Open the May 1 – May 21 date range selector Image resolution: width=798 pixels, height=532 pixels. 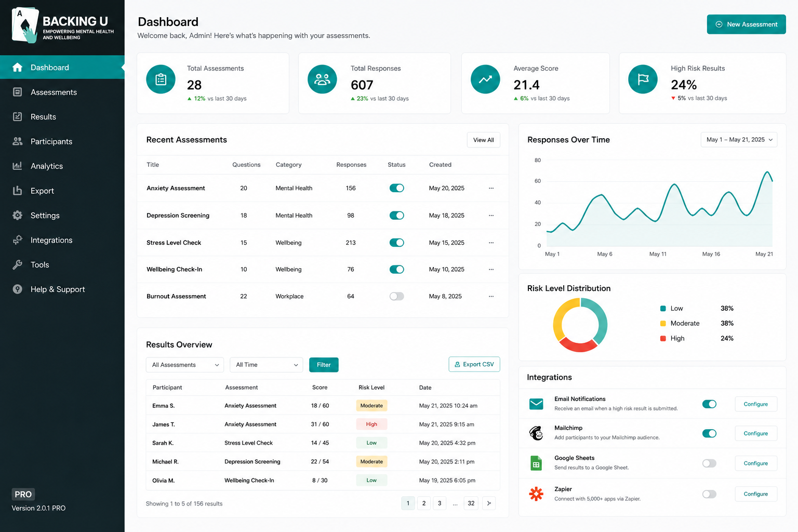coord(739,140)
